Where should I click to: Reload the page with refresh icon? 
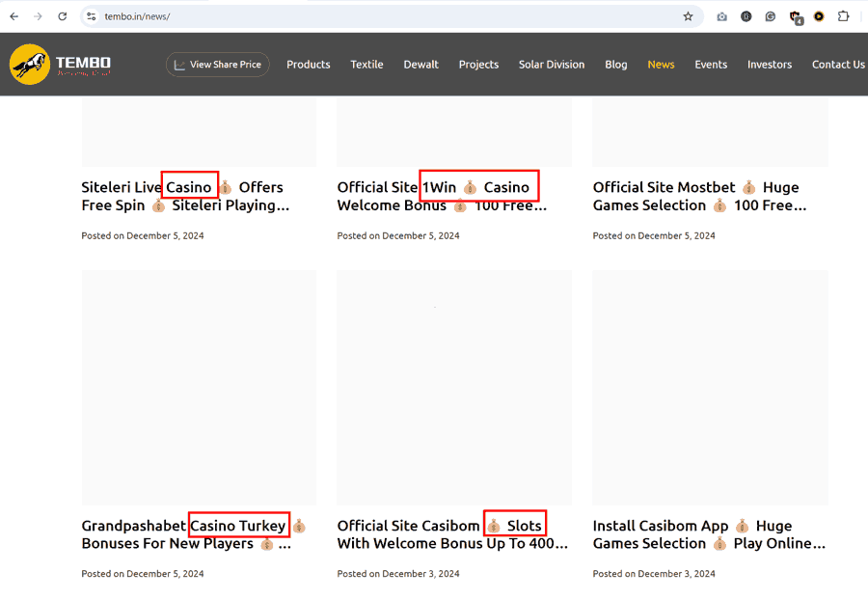click(x=63, y=16)
